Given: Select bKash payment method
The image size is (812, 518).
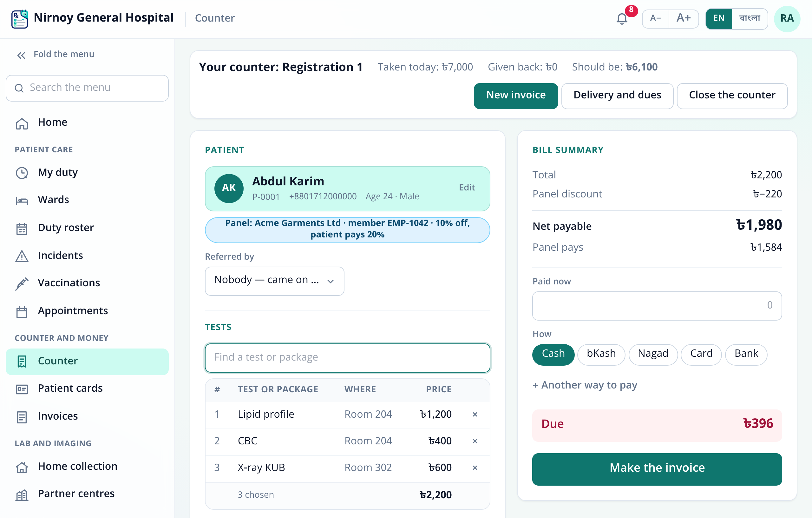Looking at the screenshot, I should 601,354.
